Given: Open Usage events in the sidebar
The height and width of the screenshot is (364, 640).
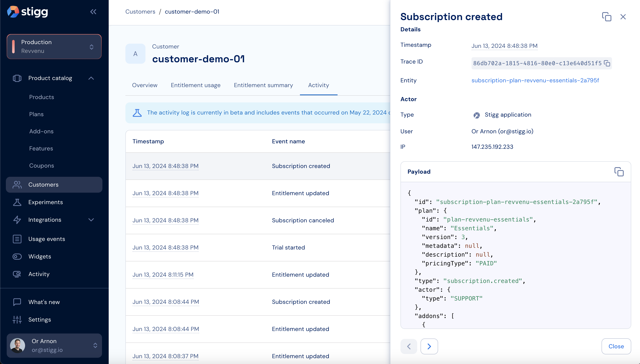Looking at the screenshot, I should [x=47, y=239].
